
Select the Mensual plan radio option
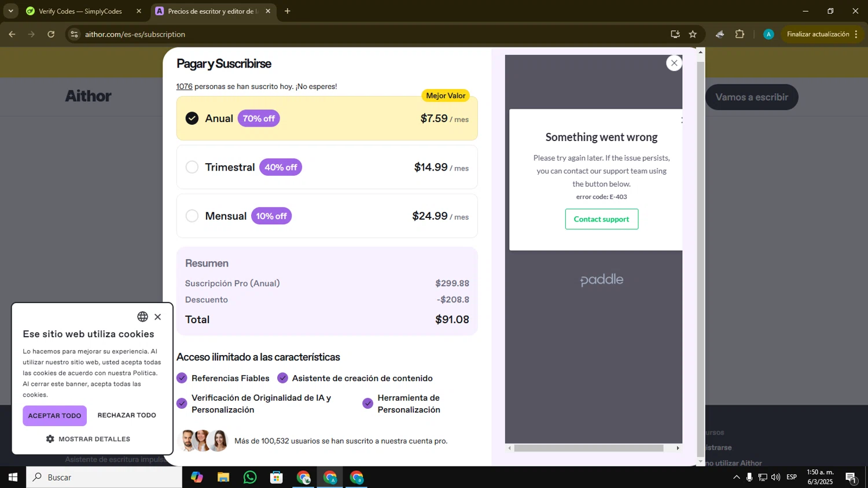192,216
